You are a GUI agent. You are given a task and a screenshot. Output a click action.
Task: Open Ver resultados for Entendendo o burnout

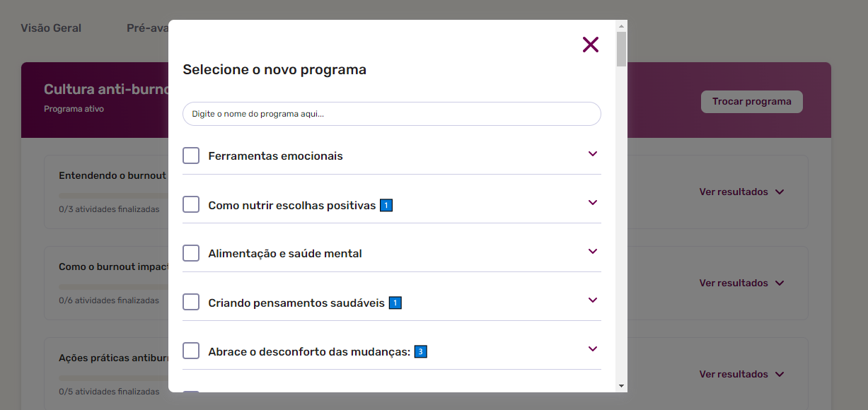tap(741, 192)
